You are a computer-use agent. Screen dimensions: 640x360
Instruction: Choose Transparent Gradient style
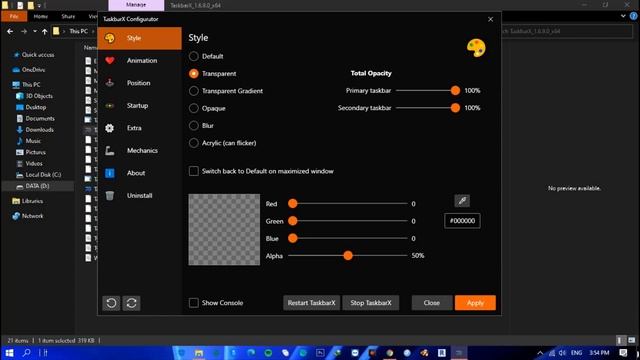[x=193, y=91]
